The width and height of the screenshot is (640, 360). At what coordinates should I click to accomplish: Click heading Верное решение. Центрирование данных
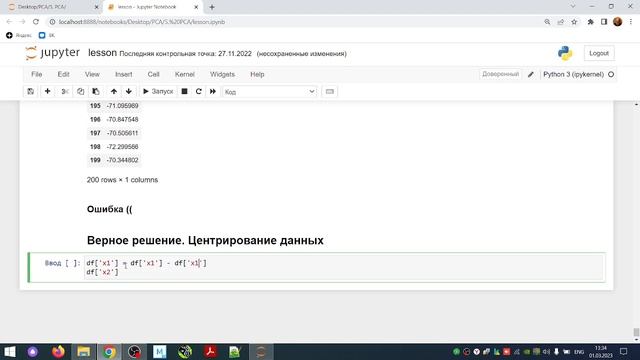point(205,240)
